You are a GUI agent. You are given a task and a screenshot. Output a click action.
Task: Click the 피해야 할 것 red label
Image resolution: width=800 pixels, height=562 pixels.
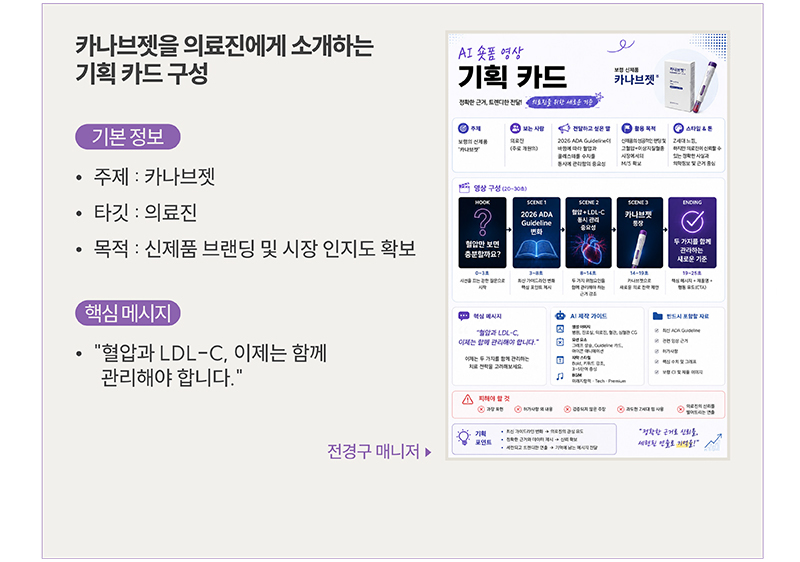(x=494, y=398)
